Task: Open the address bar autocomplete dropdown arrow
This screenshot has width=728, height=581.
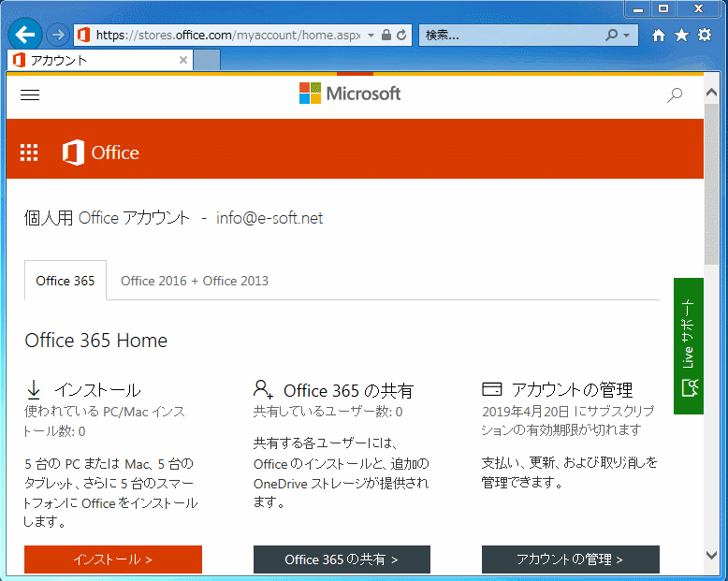Action: tap(371, 35)
